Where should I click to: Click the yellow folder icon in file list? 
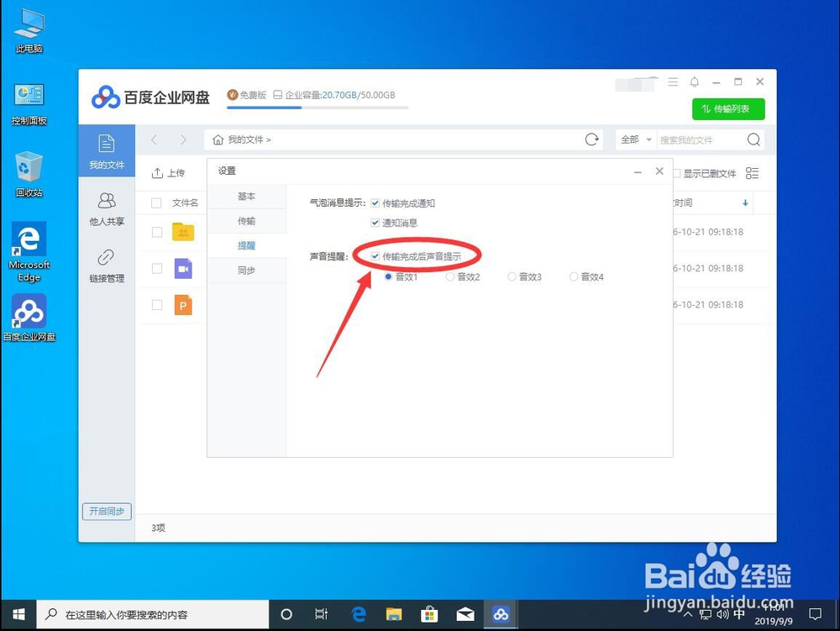point(183,233)
